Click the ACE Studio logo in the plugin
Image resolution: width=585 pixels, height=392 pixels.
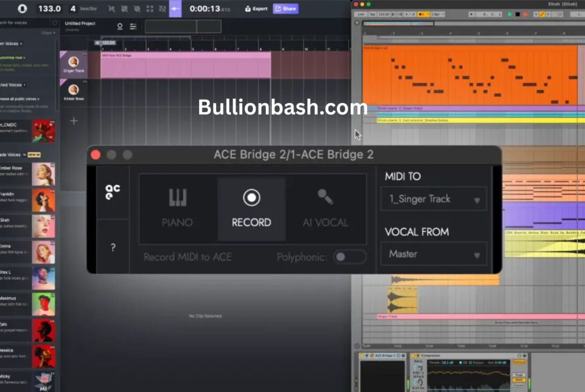(113, 192)
